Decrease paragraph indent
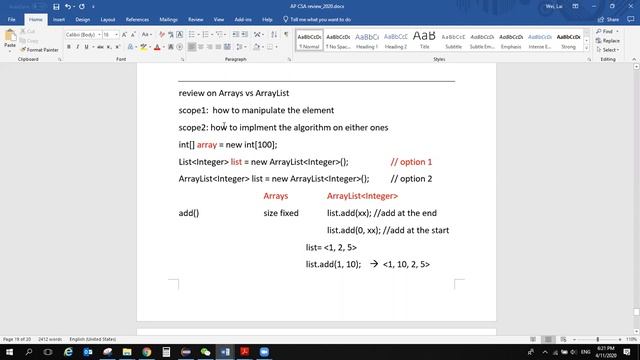640x360 pixels. click(236, 35)
